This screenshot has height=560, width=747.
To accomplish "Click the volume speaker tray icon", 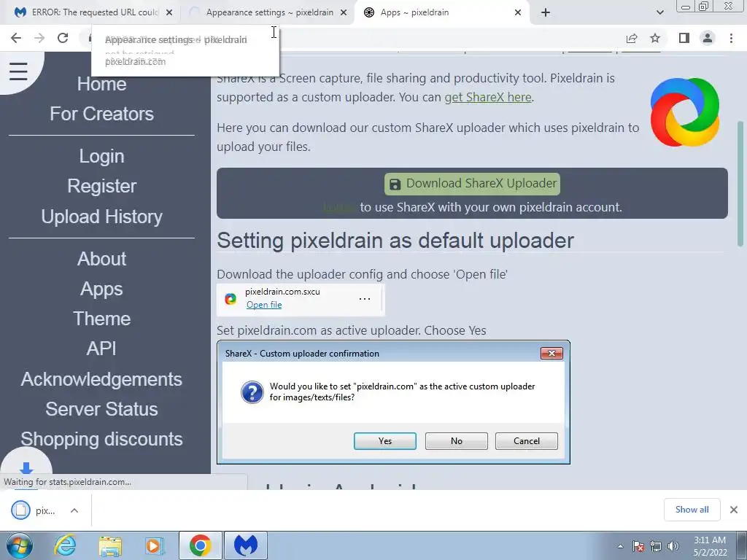I will pos(673,546).
